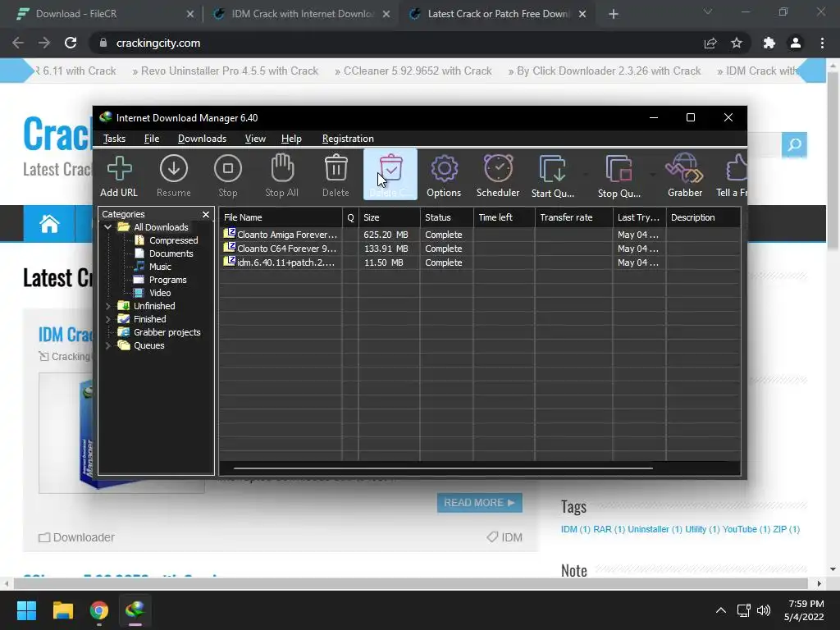Viewport: 840px width, 630px height.
Task: Sort by Status column header
Action: click(447, 217)
